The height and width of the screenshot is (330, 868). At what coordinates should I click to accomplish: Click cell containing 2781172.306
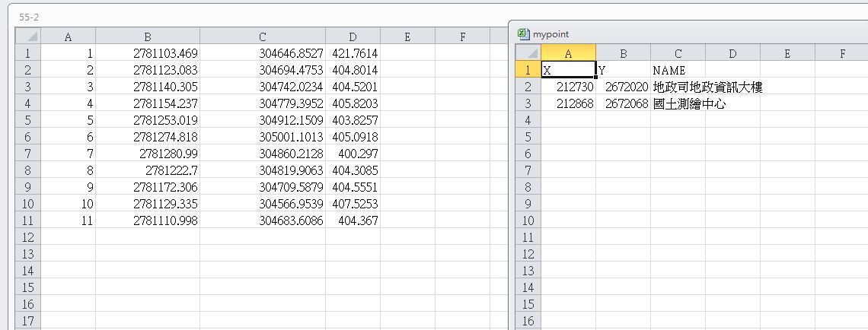[148, 187]
